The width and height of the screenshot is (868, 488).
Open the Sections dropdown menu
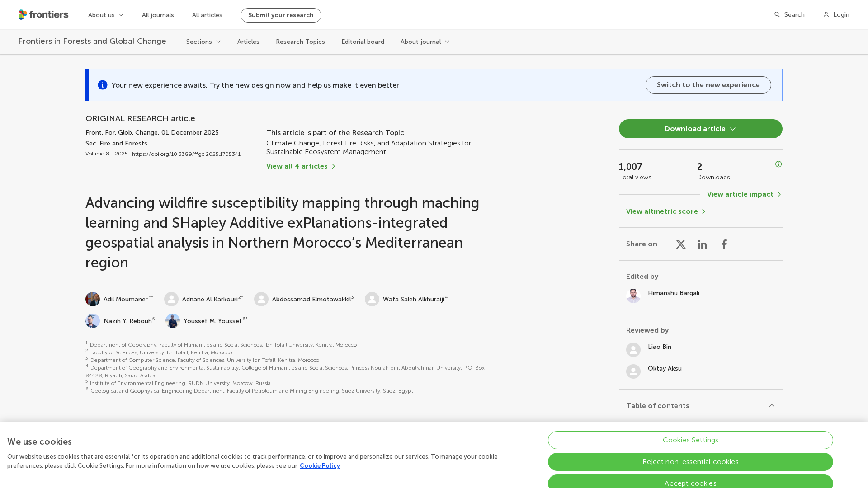(x=203, y=42)
